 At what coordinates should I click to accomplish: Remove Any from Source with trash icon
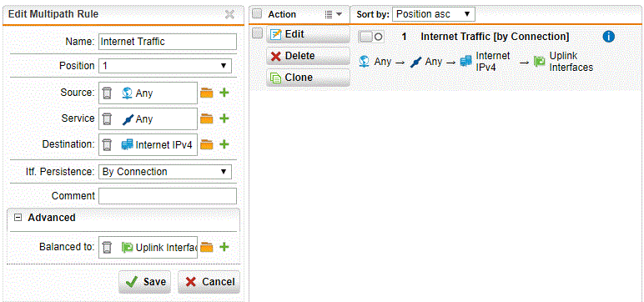coord(107,93)
